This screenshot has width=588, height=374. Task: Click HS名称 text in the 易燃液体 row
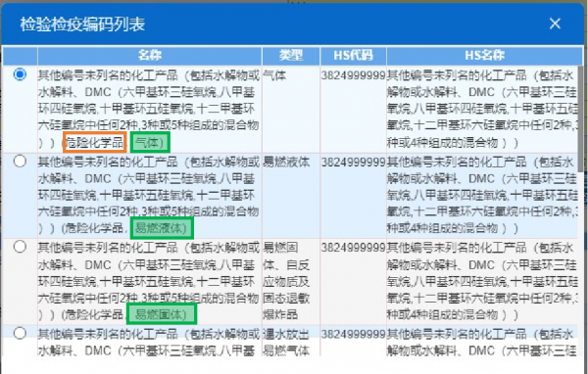482,195
